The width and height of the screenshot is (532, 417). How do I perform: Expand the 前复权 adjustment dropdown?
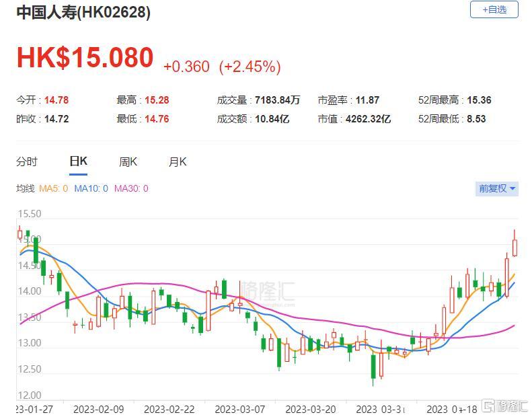click(x=497, y=188)
